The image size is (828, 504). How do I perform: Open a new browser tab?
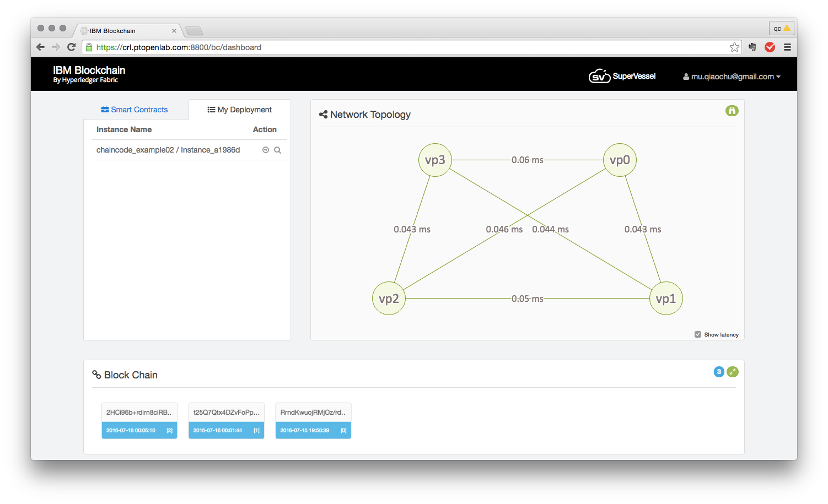[x=194, y=31]
